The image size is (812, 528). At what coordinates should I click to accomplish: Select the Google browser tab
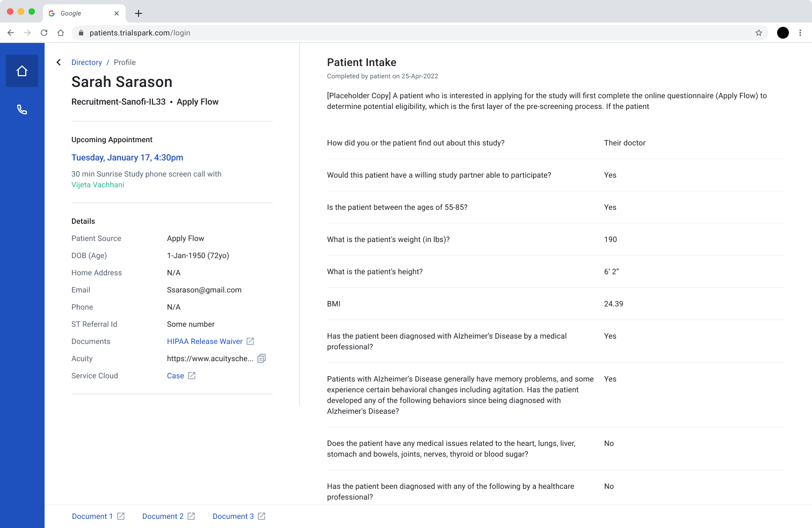point(75,13)
